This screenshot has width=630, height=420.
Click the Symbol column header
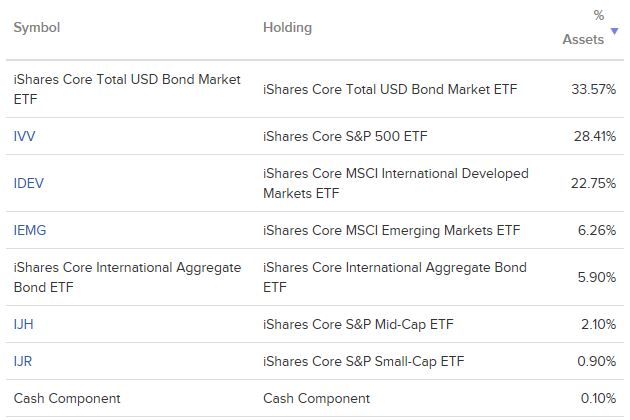coord(37,28)
